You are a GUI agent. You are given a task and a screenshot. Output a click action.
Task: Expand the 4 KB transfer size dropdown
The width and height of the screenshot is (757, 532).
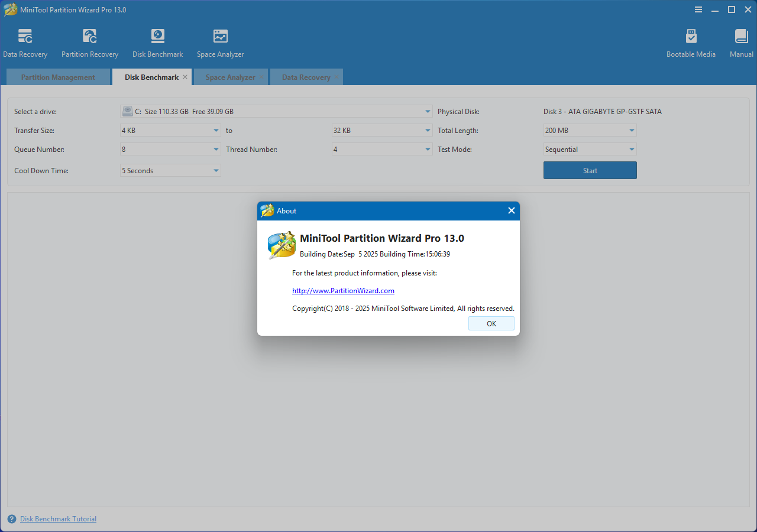click(x=170, y=130)
